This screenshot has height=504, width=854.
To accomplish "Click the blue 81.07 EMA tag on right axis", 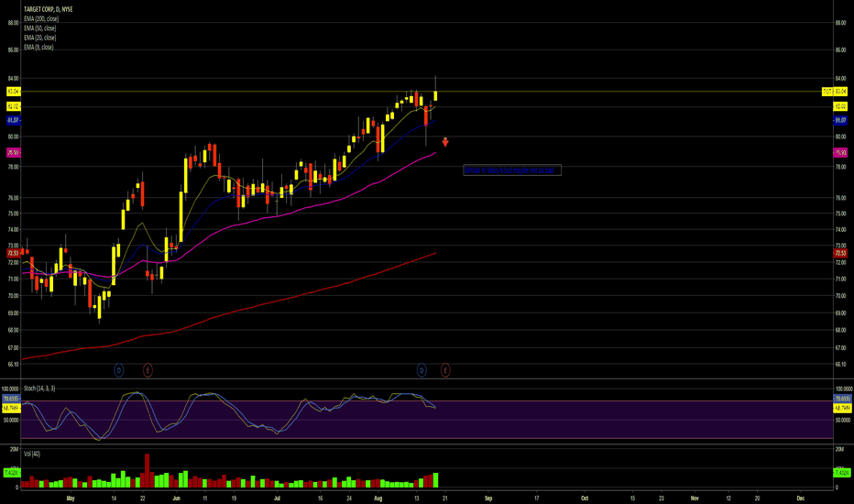I will [840, 120].
